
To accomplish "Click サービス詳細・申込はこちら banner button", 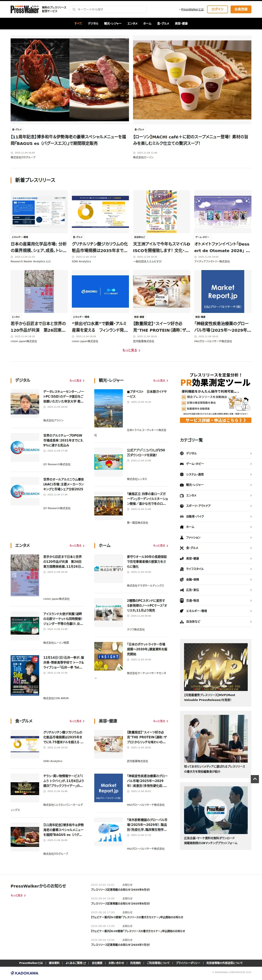I will click(216, 420).
